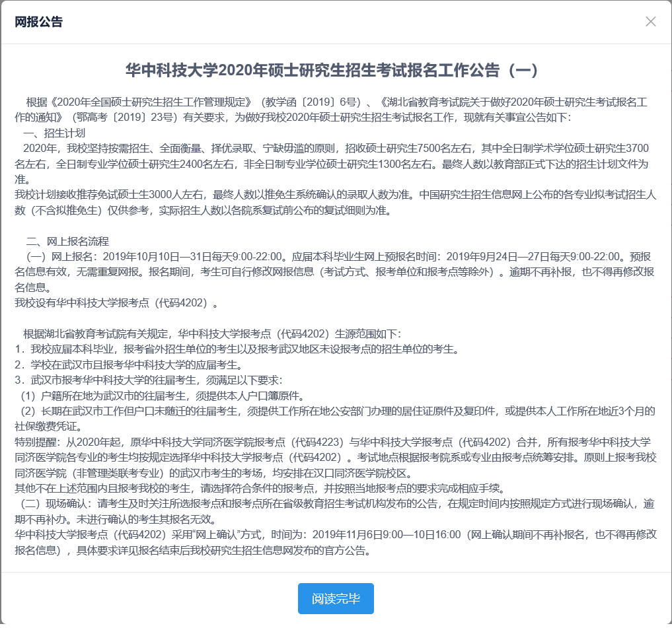
Task: Click the line 2．学校在武汉市且报考华中科技大学的应届考生
Action: [x=129, y=365]
